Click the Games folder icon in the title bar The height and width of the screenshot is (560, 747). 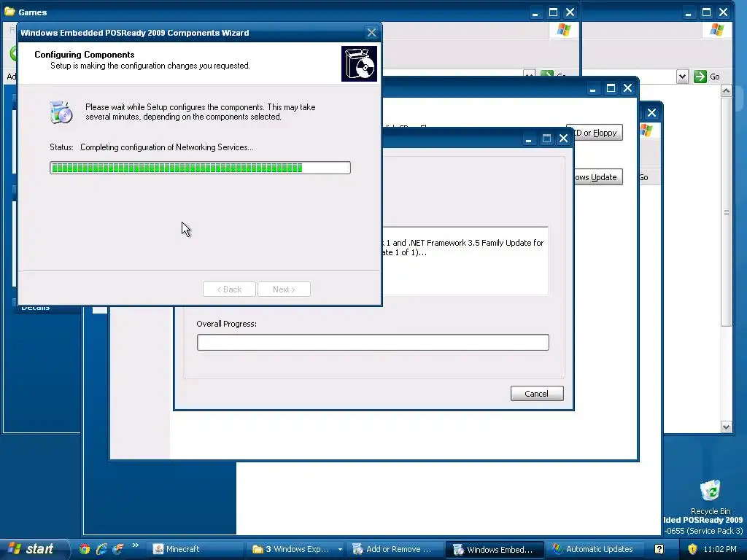(x=9, y=12)
